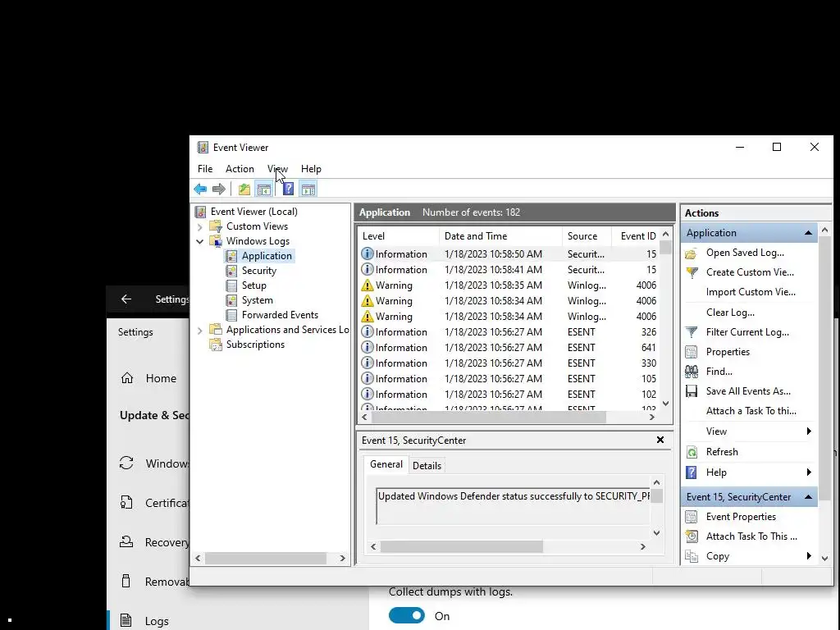840x630 pixels.
Task: Select Application log in tree
Action: pyautogui.click(x=267, y=256)
